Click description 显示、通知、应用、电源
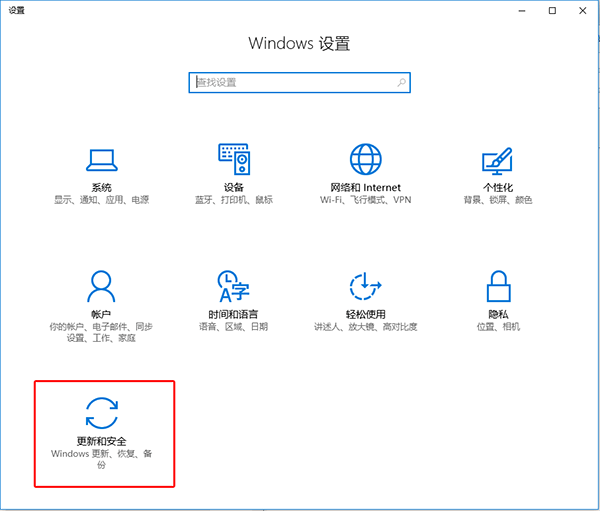This screenshot has width=600, height=511. [101, 200]
